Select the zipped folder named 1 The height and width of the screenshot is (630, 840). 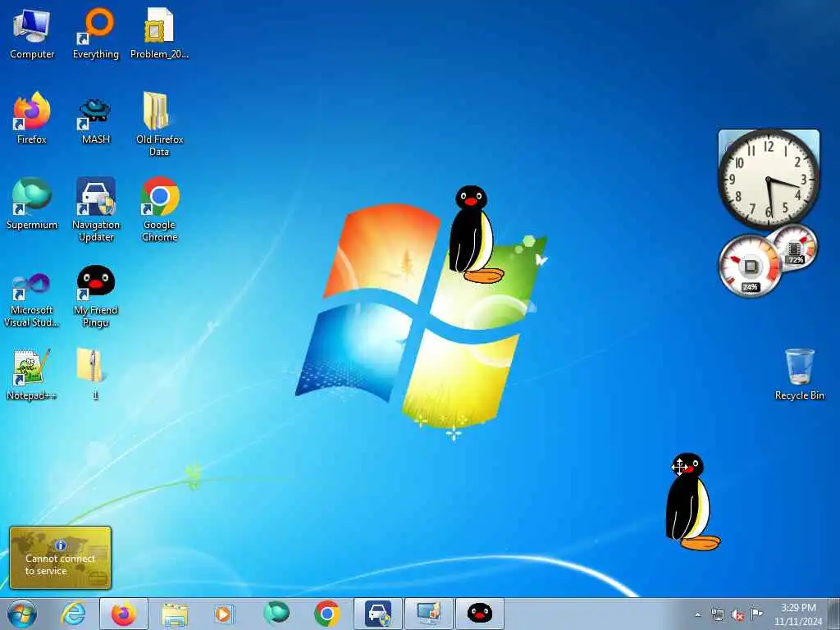[92, 374]
